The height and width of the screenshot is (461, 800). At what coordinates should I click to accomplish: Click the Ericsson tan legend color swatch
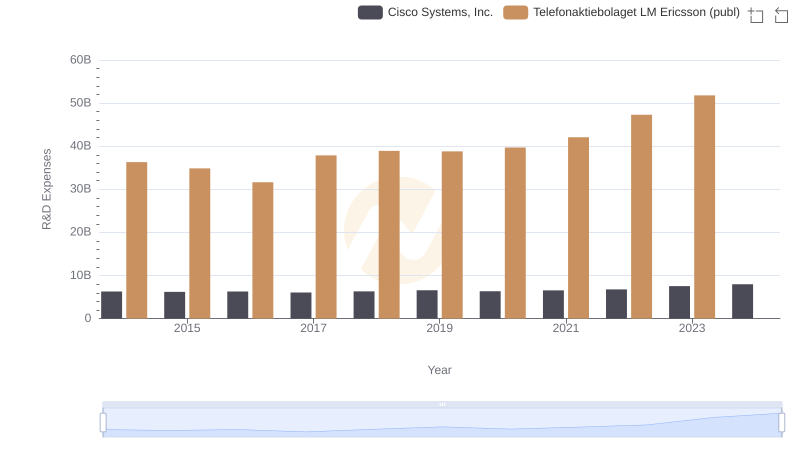[x=515, y=12]
